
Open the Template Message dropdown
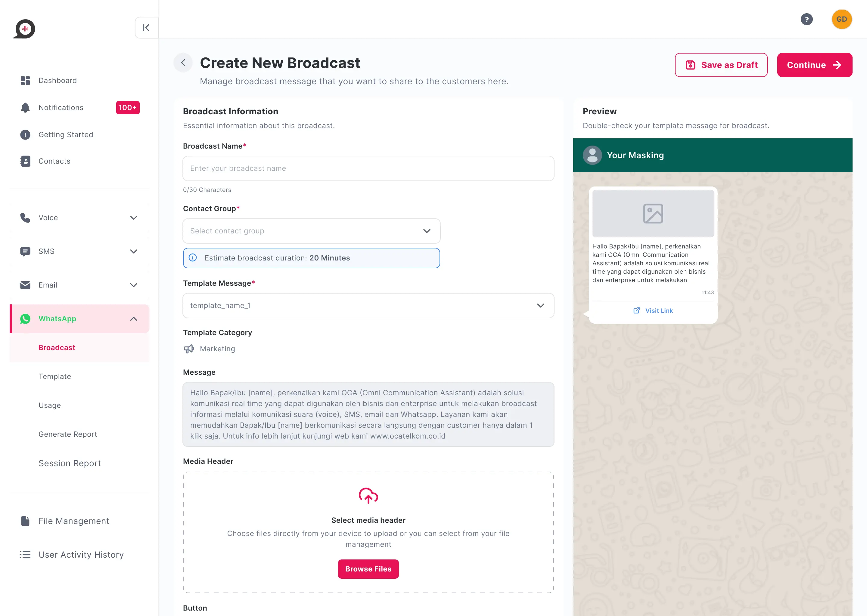tap(368, 305)
